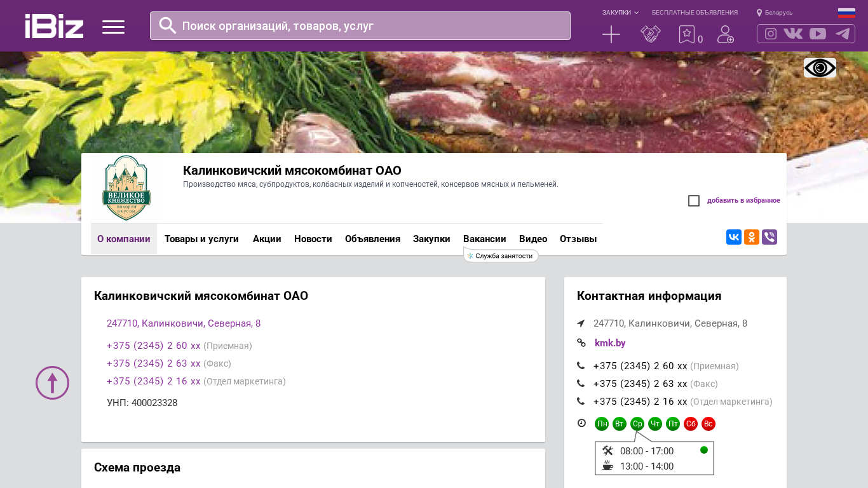Switch to the Новости tab
Image resolution: width=868 pixels, height=488 pixels.
tap(313, 239)
